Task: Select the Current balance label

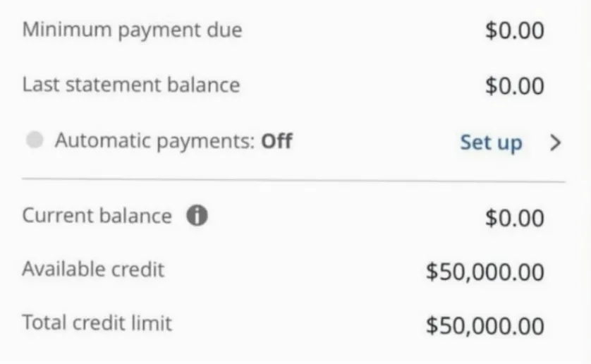Action: click(97, 216)
